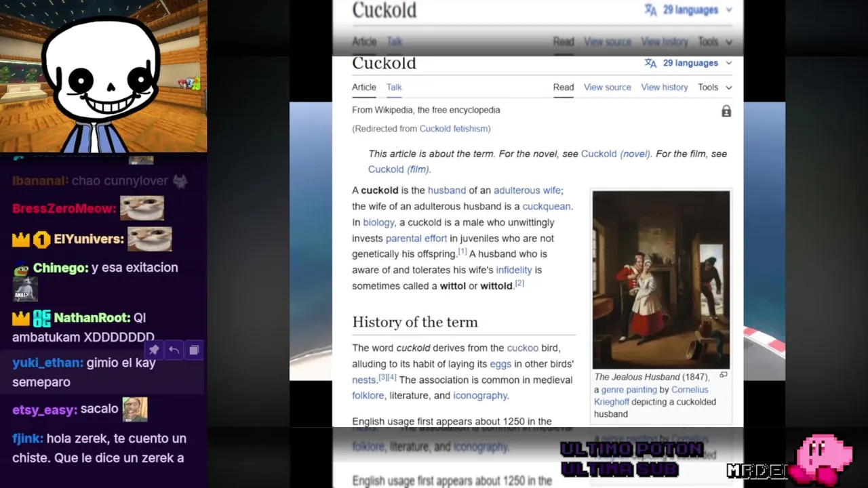Click username BressZeroMeow in chat

click(63, 208)
